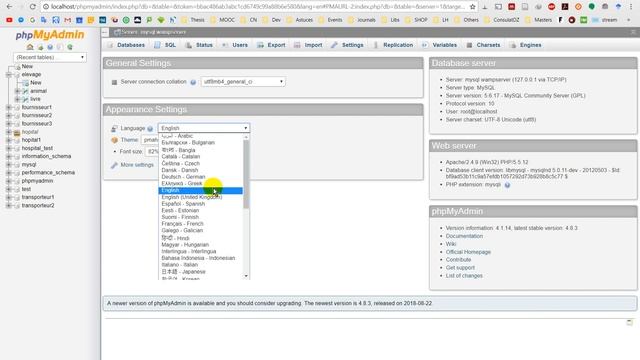
Task: Click the hopital database icon
Action: coord(17,132)
